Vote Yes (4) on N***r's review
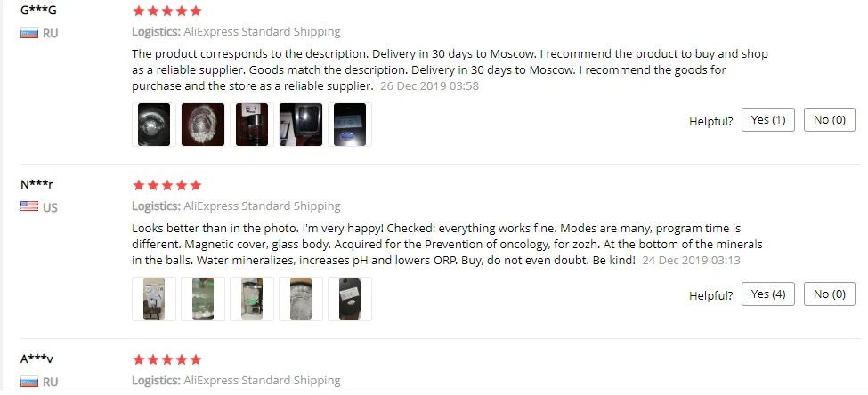Viewport: 868px width, 395px height. click(767, 294)
